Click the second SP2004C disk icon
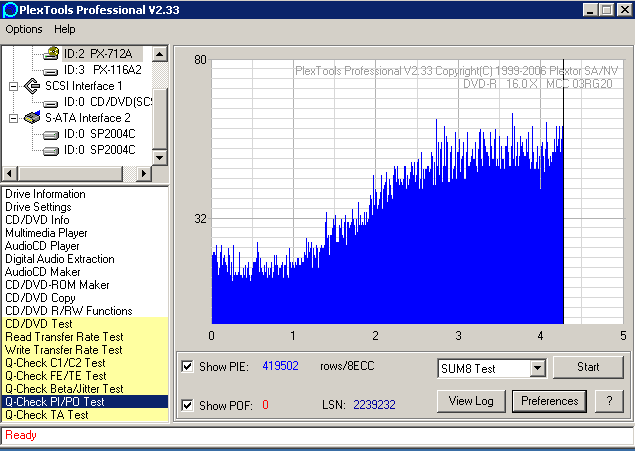Image resolution: width=635 pixels, height=451 pixels. (x=51, y=151)
